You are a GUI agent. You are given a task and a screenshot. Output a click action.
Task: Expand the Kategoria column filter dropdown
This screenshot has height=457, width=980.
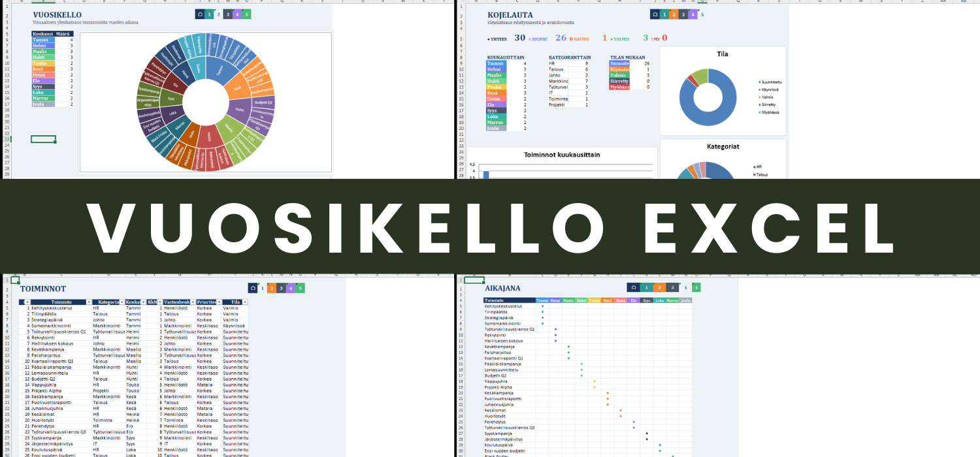(121, 302)
